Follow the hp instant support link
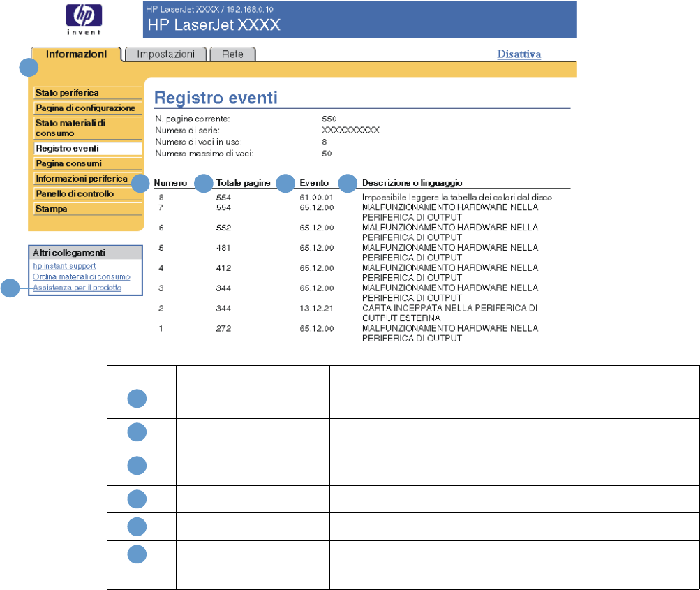The height and width of the screenshot is (590, 700). pyautogui.click(x=64, y=266)
